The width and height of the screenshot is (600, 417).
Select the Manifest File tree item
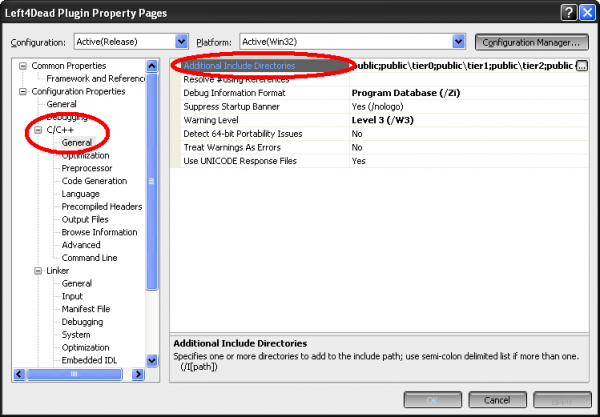point(86,309)
